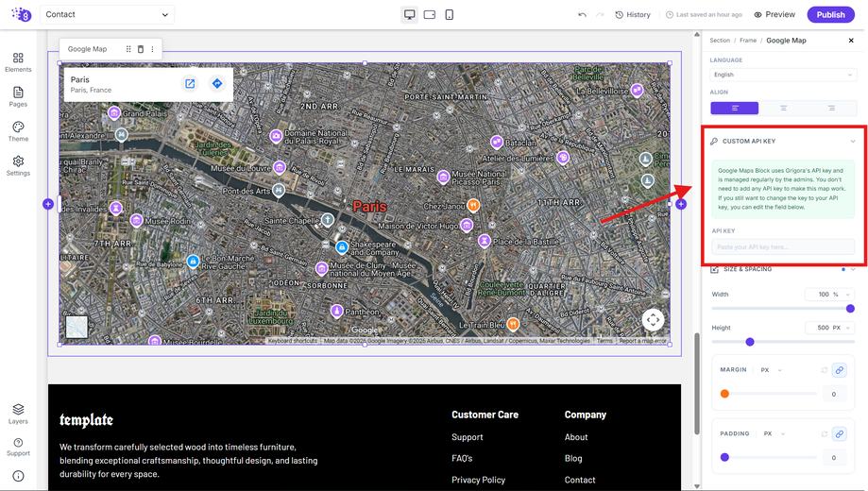The image size is (868, 491).
Task: Add block on right plus button
Action: pyautogui.click(x=681, y=204)
